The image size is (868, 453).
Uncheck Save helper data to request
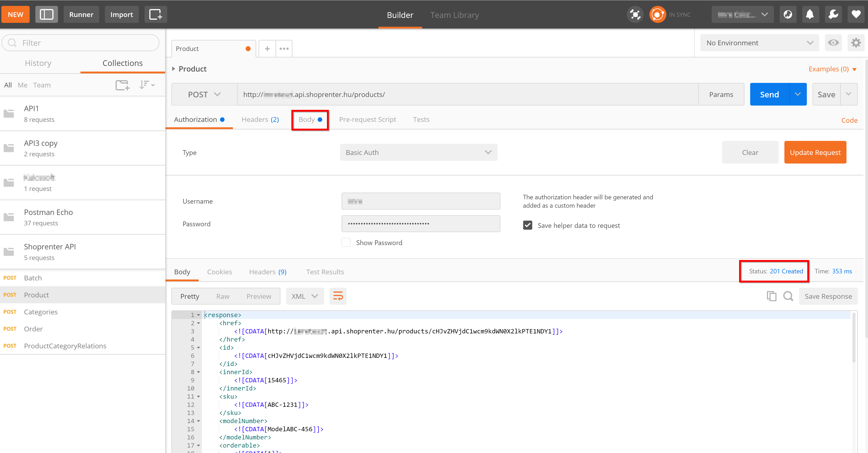pyautogui.click(x=527, y=225)
